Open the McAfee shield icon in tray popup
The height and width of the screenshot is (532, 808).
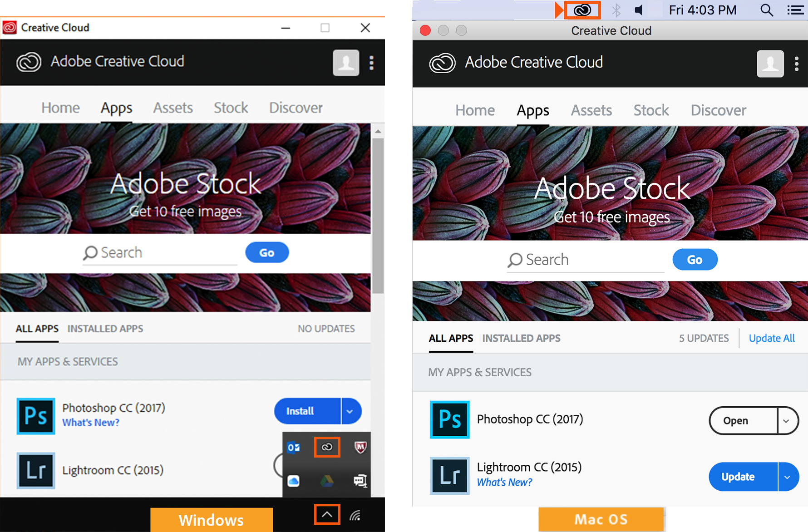360,447
